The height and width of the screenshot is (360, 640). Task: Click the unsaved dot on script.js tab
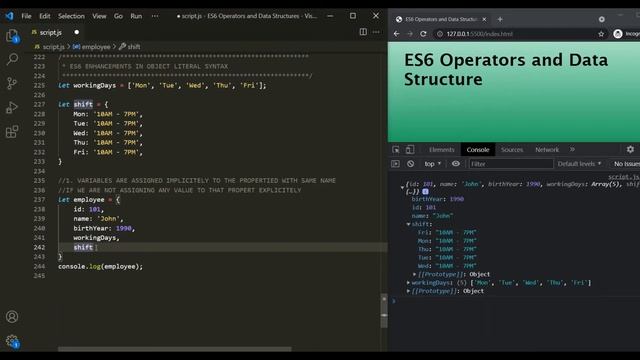(x=77, y=32)
